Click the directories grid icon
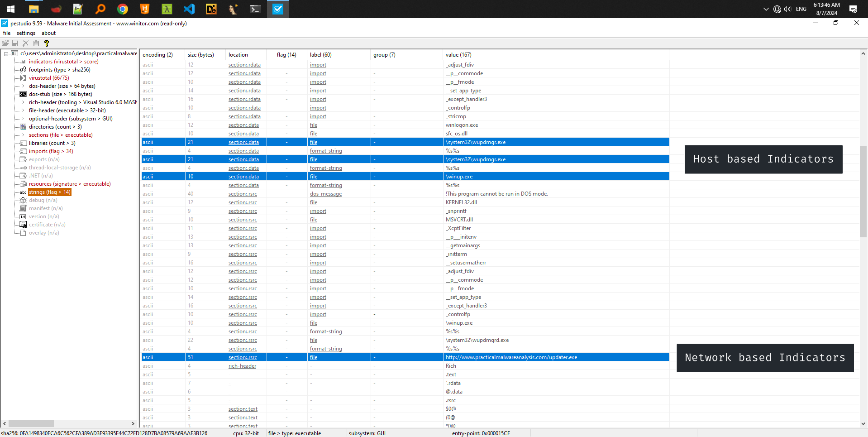868x437 pixels. (23, 127)
